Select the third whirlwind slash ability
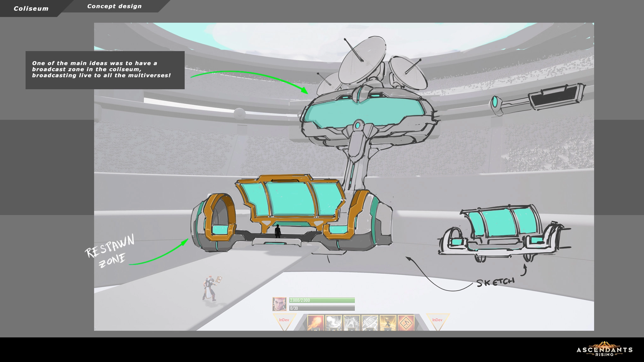This screenshot has width=644, height=362. point(352,323)
